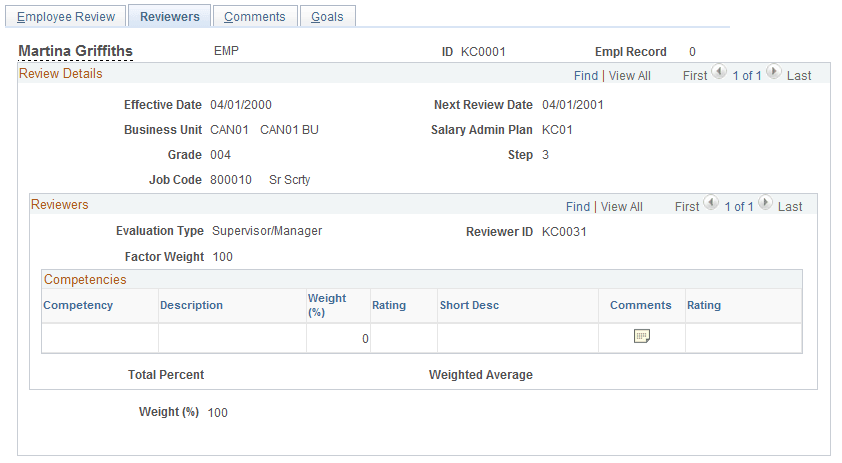Select Reviewer ID value KC0031
Viewport: 842px width, 463px height.
click(x=564, y=232)
